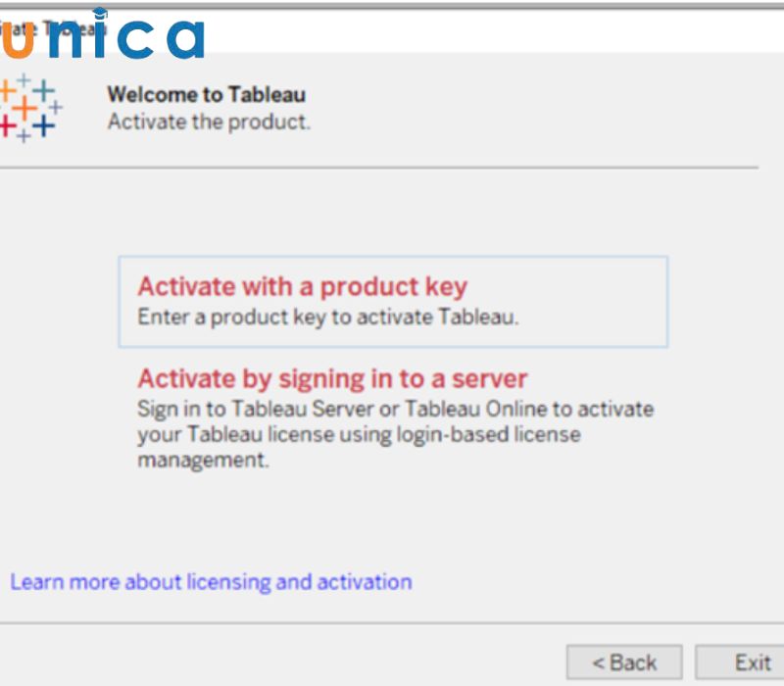Image resolution: width=784 pixels, height=686 pixels.
Task: Click the 'Welcome to Tableau' heading
Action: [206, 95]
